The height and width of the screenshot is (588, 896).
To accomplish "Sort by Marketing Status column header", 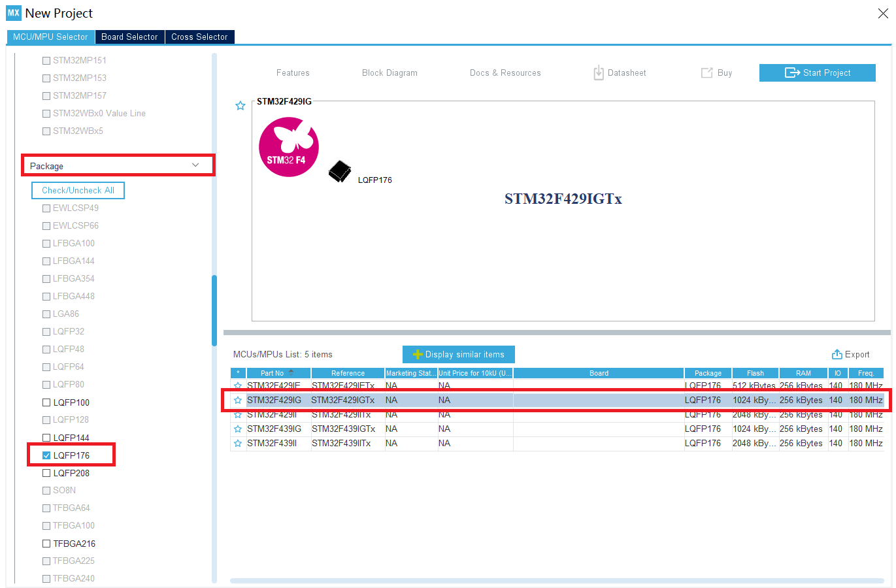I will pos(411,373).
